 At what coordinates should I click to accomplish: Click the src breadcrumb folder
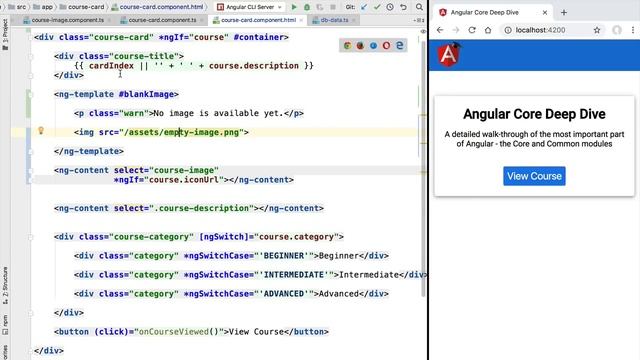coord(17,7)
